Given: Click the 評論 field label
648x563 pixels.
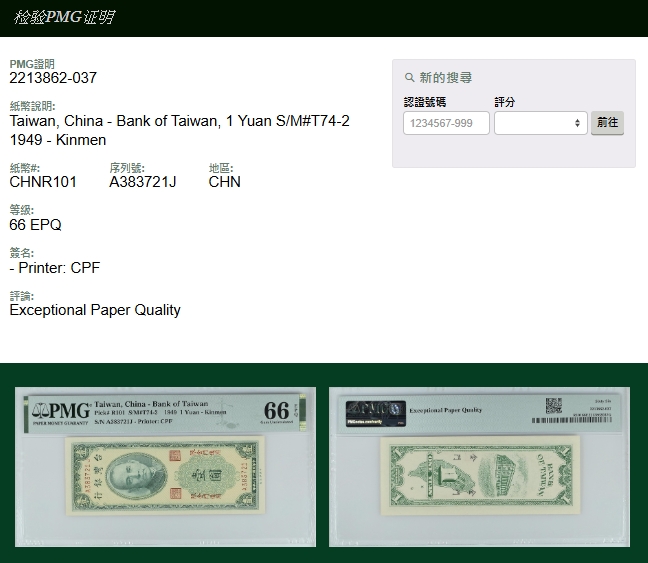Looking at the screenshot, I should 21,296.
